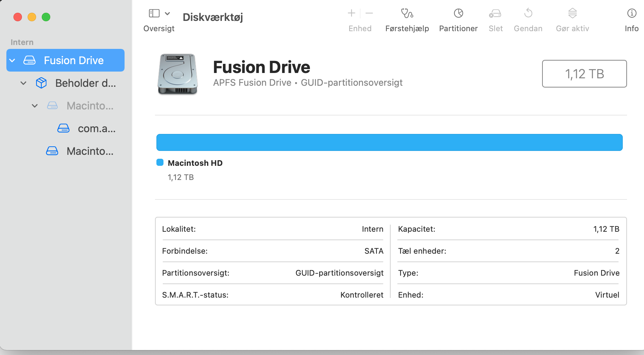Click the Tæl enheder value 2

(x=617, y=251)
